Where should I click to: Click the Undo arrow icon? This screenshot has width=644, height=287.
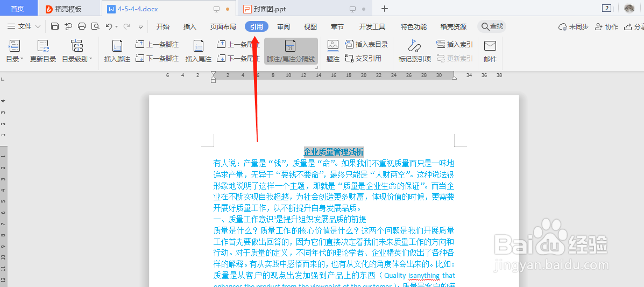pyautogui.click(x=109, y=26)
